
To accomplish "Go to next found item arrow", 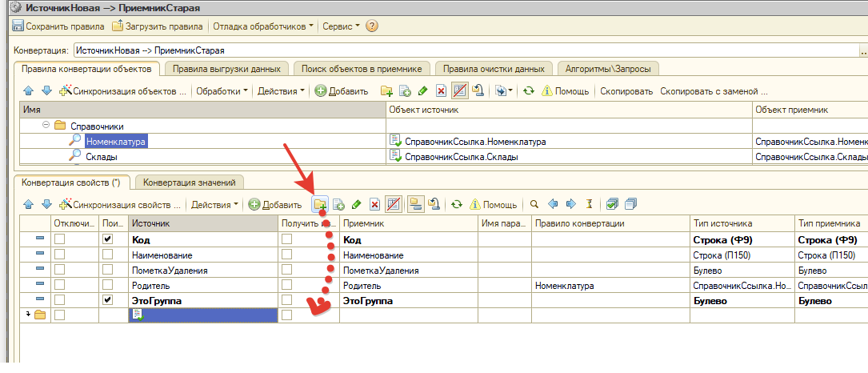I will tap(570, 205).
